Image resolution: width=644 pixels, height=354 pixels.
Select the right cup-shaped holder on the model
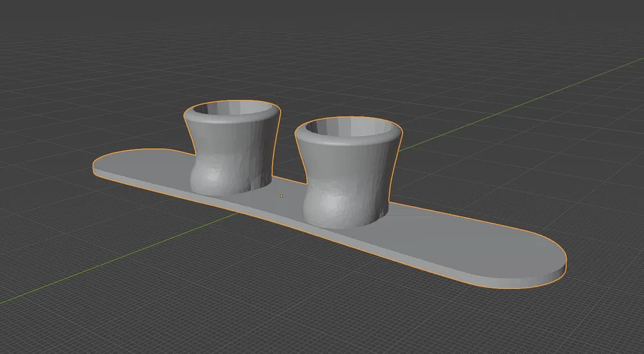[x=348, y=172]
